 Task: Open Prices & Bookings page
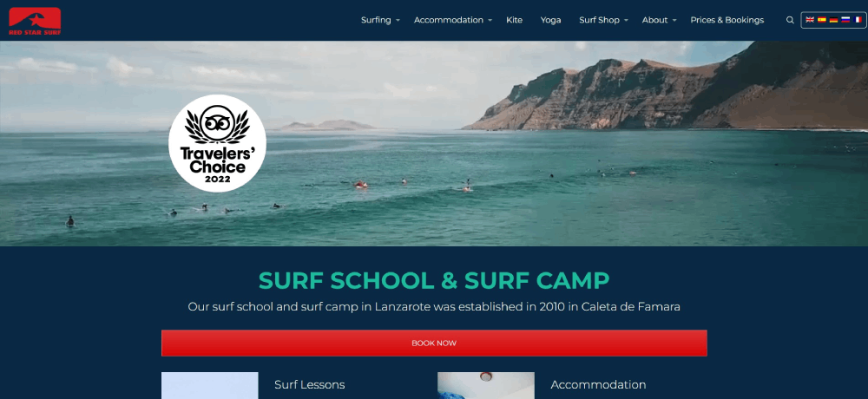[727, 20]
